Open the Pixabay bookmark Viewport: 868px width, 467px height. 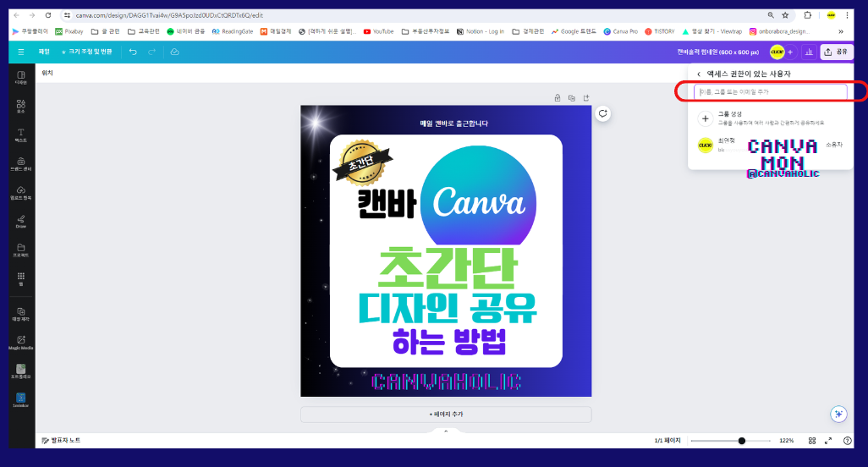pyautogui.click(x=69, y=31)
